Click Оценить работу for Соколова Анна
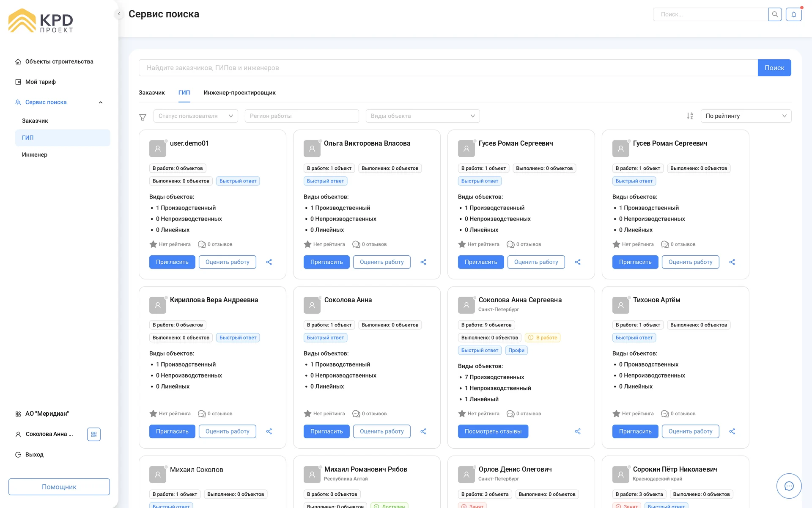The width and height of the screenshot is (812, 508). 382,431
